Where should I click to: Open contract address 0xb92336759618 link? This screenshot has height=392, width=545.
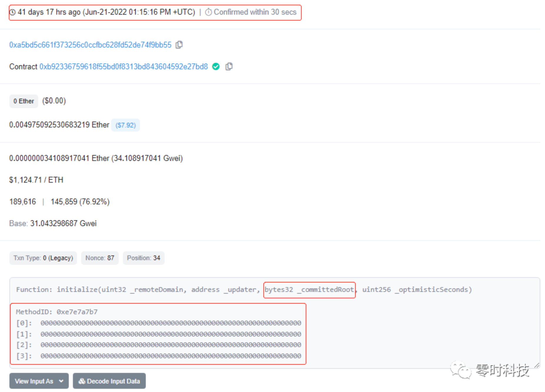pyautogui.click(x=124, y=67)
